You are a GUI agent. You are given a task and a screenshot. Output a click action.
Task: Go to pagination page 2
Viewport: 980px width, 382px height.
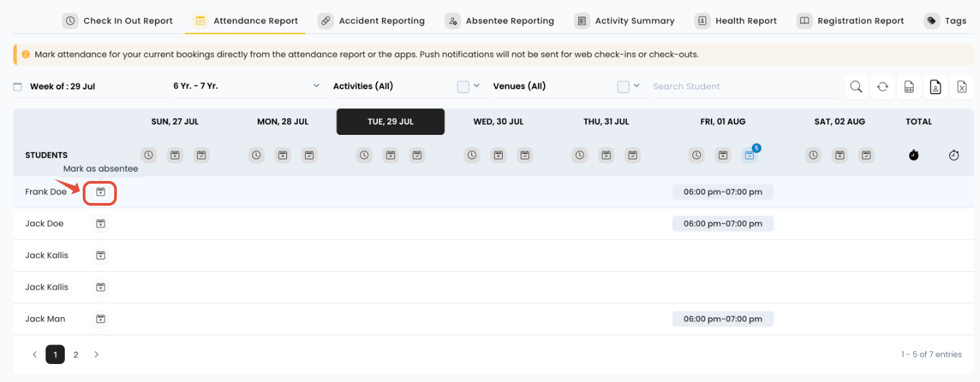(x=76, y=355)
